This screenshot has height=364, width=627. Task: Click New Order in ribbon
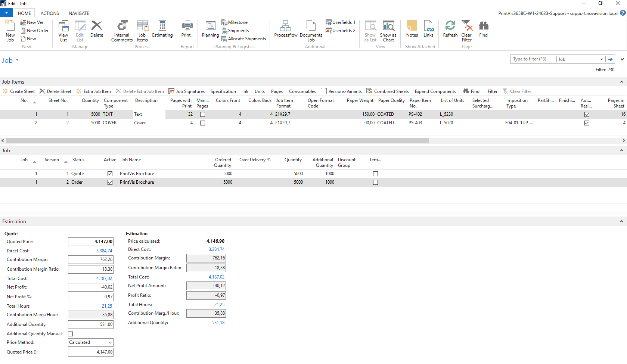coord(35,31)
